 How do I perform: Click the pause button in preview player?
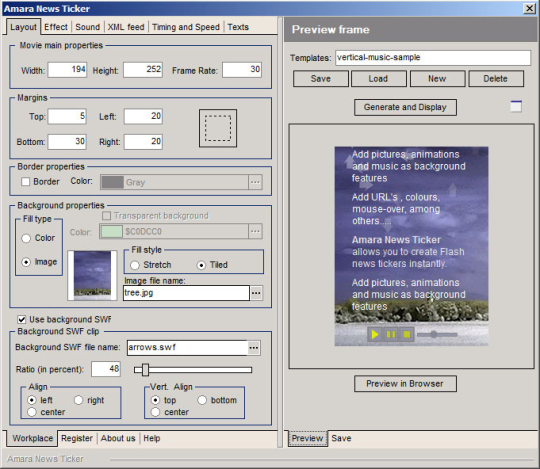click(391, 334)
